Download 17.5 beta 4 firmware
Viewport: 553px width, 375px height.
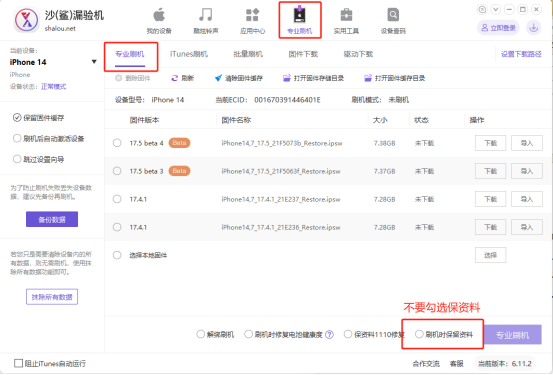[x=491, y=143]
